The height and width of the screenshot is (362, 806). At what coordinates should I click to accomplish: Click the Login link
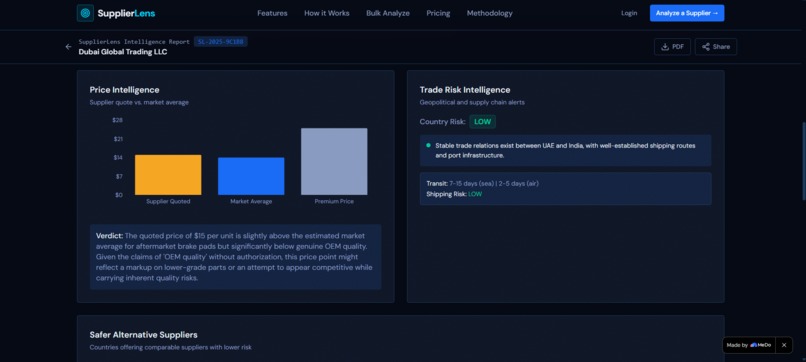[629, 13]
